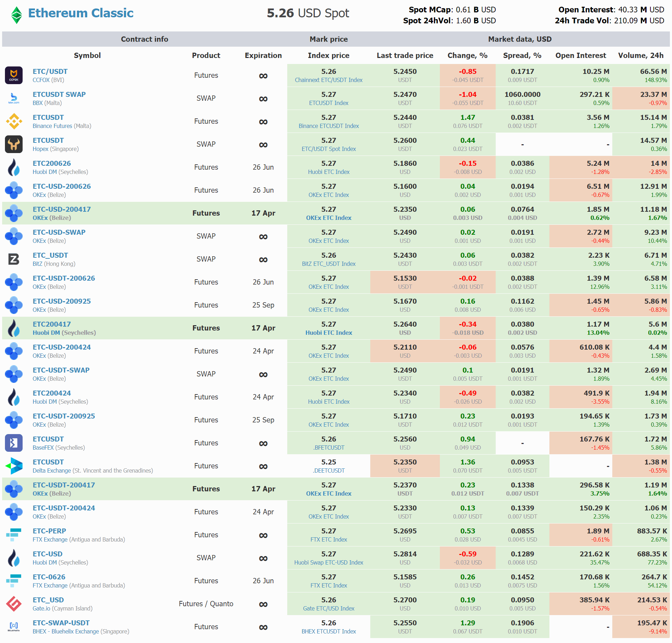The image size is (672, 643).
Task: Click the Open Interest column header
Action: [x=580, y=55]
